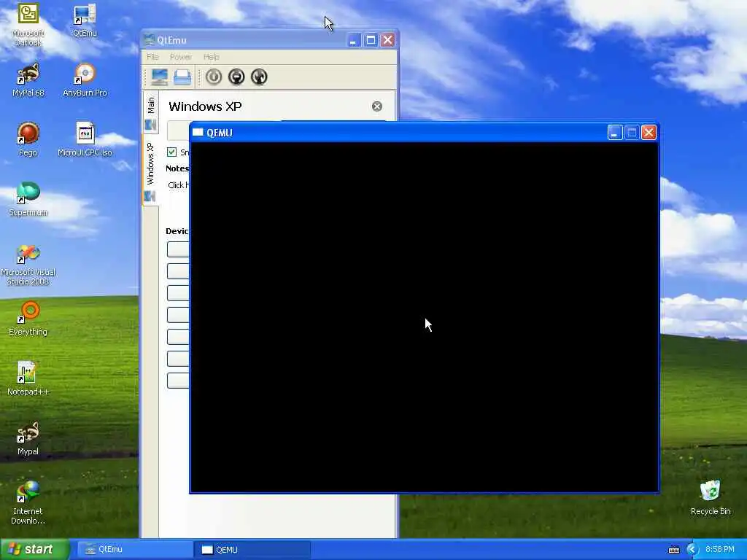Image resolution: width=747 pixels, height=560 pixels.
Task: Click the 8:58 PM taskbar clock
Action: (x=720, y=550)
